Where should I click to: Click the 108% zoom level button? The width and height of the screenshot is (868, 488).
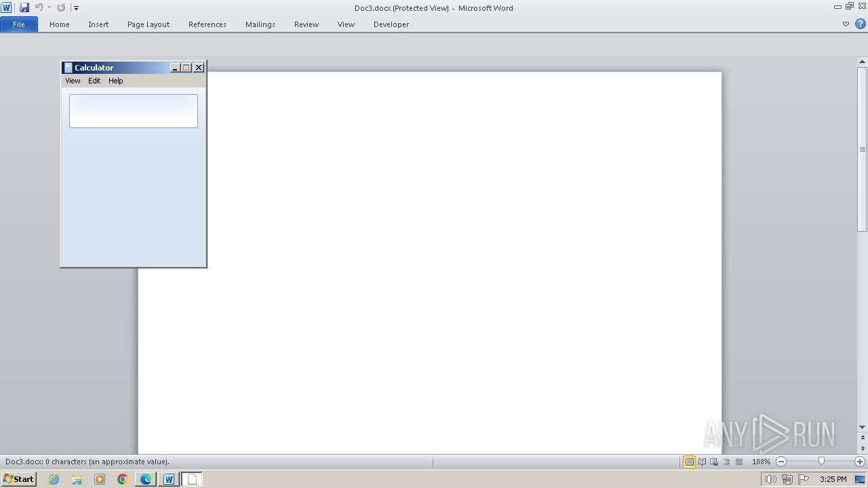[x=761, y=462]
